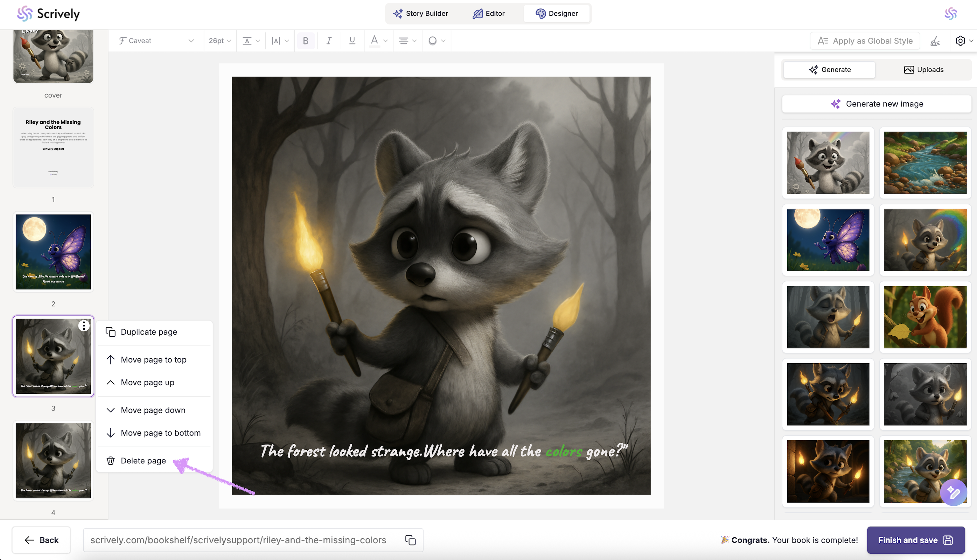Toggle bold formatting
The height and width of the screenshot is (560, 977).
pyautogui.click(x=305, y=41)
